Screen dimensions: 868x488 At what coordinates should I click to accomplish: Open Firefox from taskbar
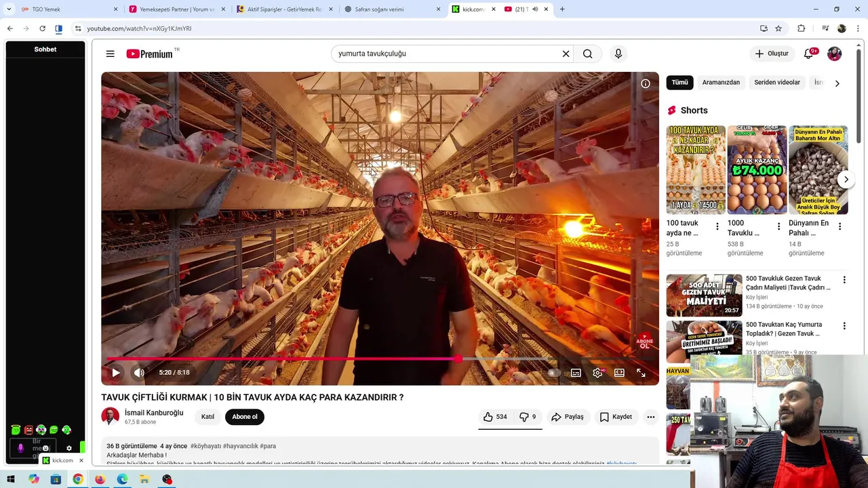[100, 479]
